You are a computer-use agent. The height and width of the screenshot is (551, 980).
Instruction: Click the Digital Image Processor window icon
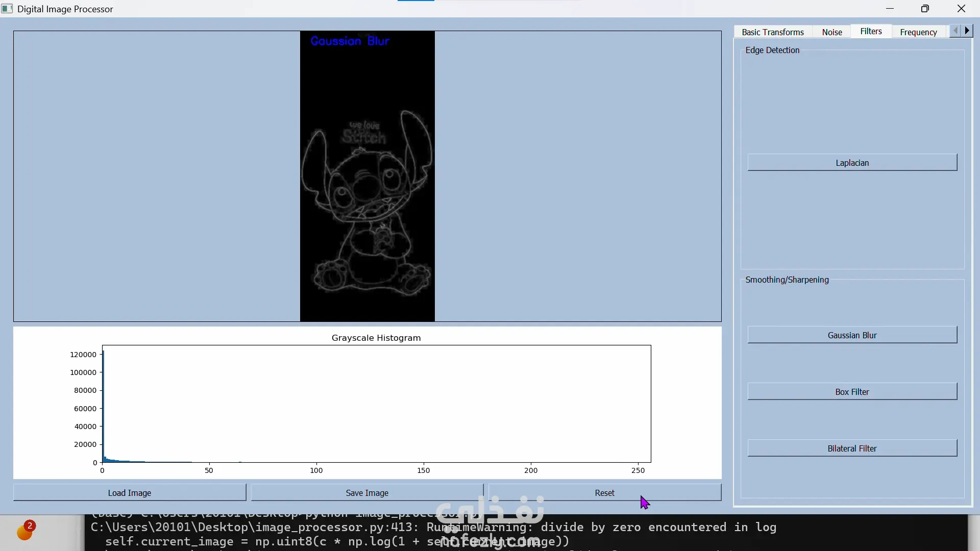[x=7, y=9]
